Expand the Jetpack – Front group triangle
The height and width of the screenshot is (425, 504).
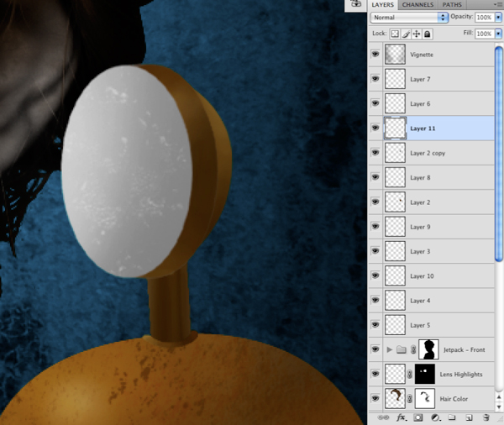[389, 349]
